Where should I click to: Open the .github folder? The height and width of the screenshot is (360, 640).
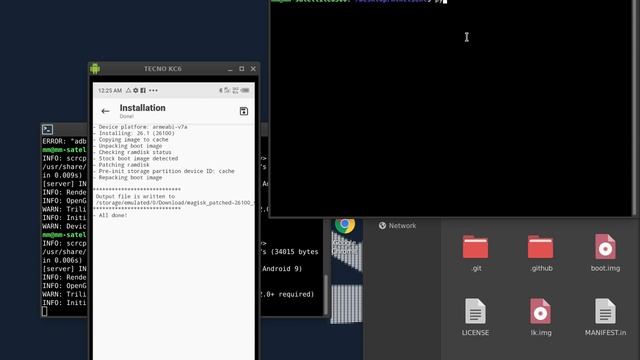pyautogui.click(x=541, y=253)
